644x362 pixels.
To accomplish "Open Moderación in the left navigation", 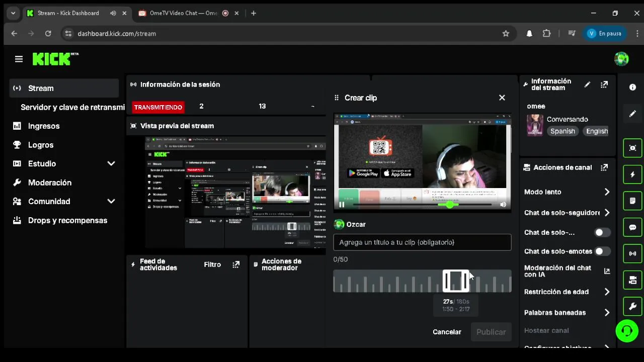I will (x=50, y=183).
